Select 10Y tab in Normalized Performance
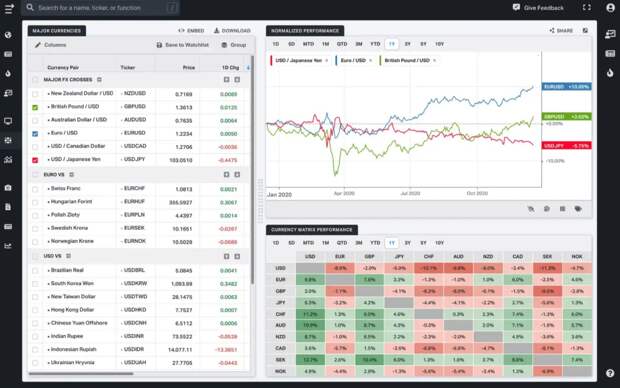Viewport: 620px width, 388px height. [x=439, y=44]
